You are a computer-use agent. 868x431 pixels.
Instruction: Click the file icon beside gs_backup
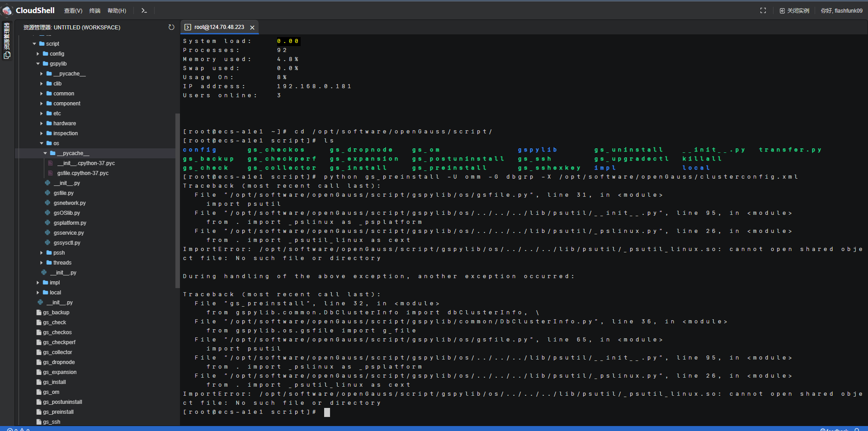point(39,313)
